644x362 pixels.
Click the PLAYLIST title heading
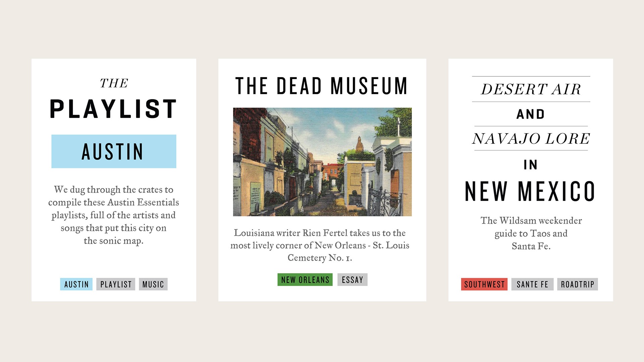click(x=113, y=109)
